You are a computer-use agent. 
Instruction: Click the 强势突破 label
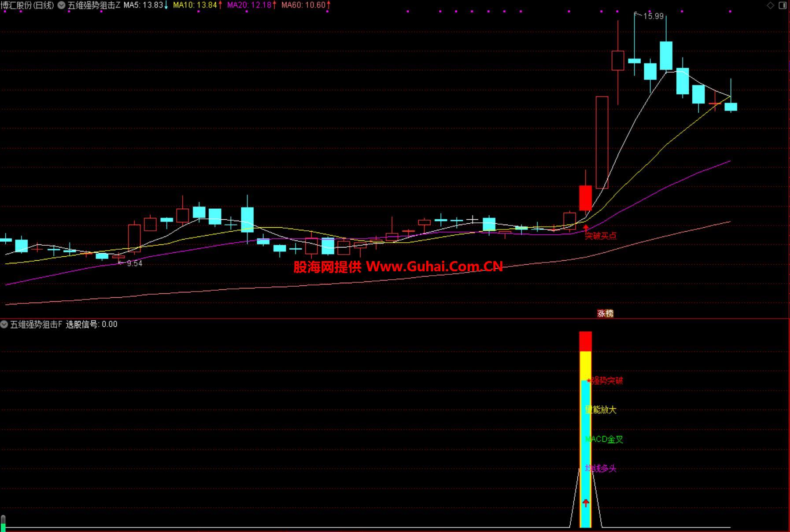pyautogui.click(x=607, y=381)
